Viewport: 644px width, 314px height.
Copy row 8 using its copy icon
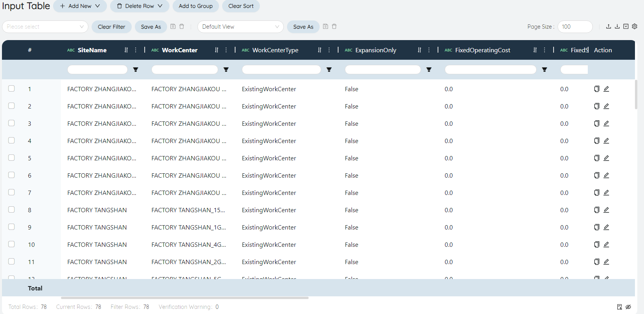[596, 210]
